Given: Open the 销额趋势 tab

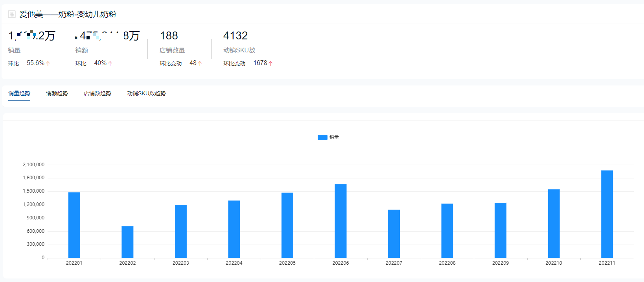Looking at the screenshot, I should [x=57, y=93].
